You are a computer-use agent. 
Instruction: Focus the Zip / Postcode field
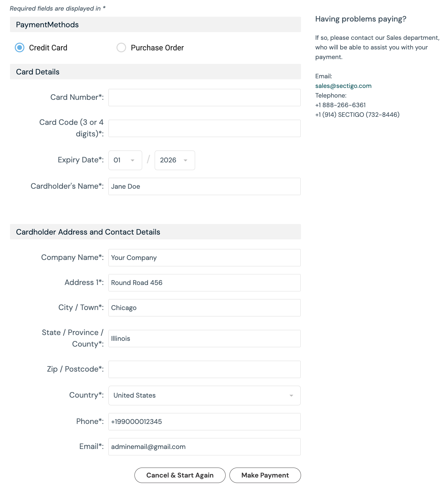[x=204, y=369]
